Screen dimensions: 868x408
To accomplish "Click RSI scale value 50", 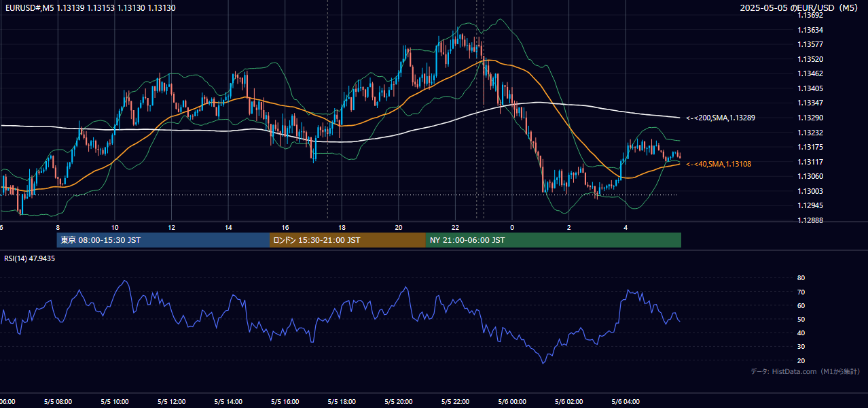I will (801, 319).
